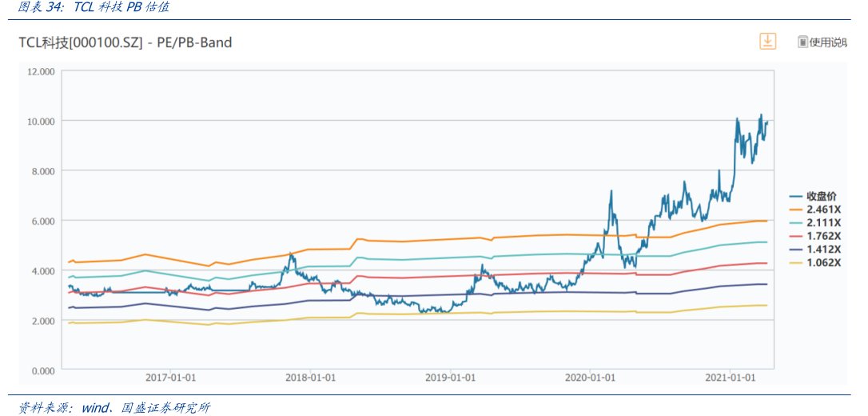
Task: Click the 10.000 y-axis value
Action: [42, 122]
